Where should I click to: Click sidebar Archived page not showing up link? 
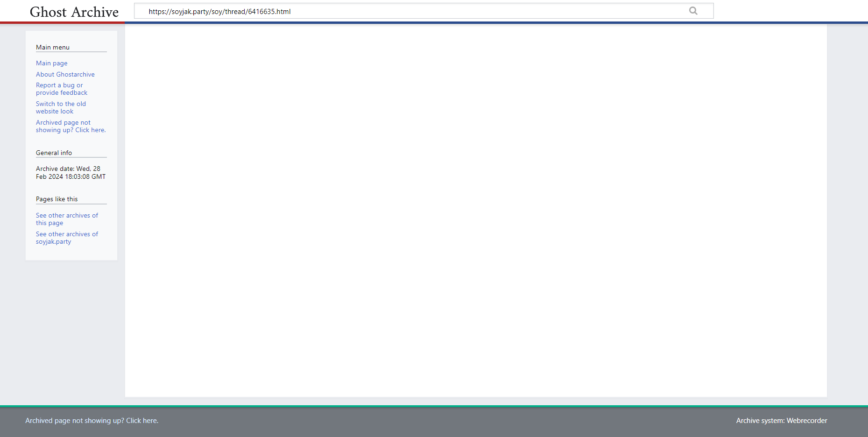[x=71, y=126]
